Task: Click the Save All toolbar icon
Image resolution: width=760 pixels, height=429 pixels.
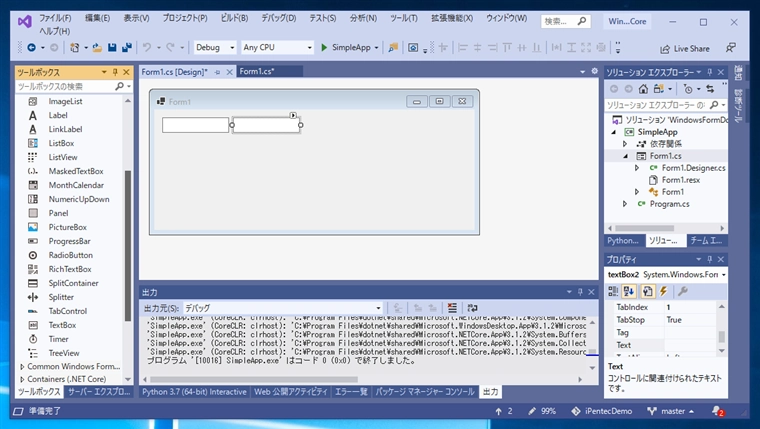Action: point(127,48)
